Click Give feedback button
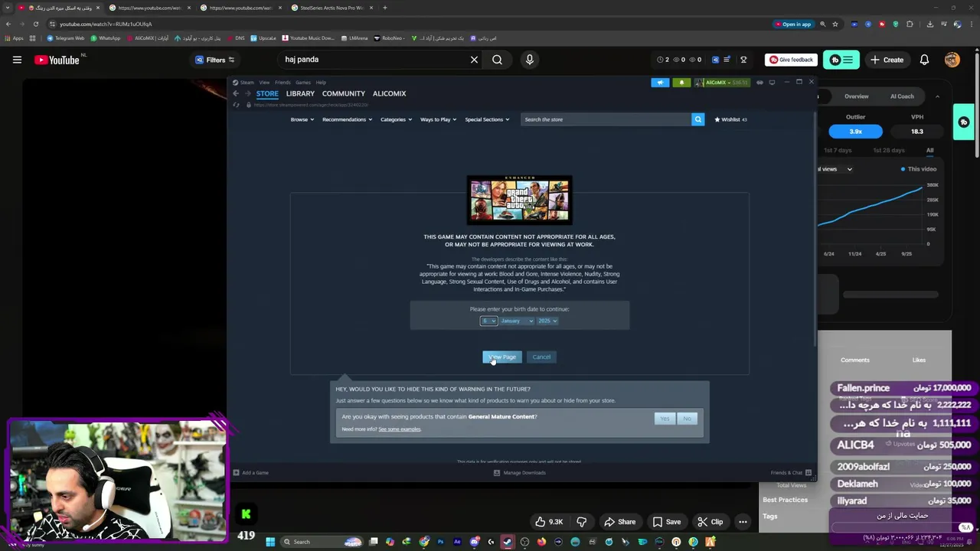 (791, 60)
